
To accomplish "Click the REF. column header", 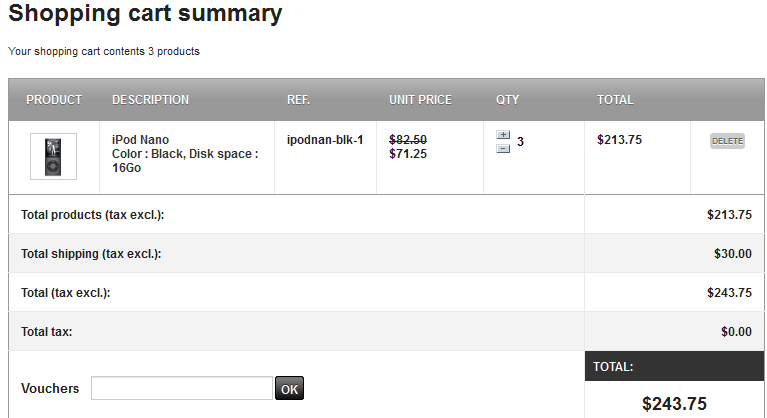I will click(x=298, y=100).
